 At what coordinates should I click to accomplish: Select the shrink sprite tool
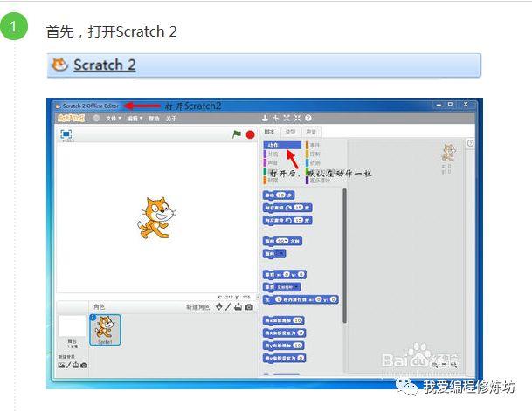coord(297,118)
